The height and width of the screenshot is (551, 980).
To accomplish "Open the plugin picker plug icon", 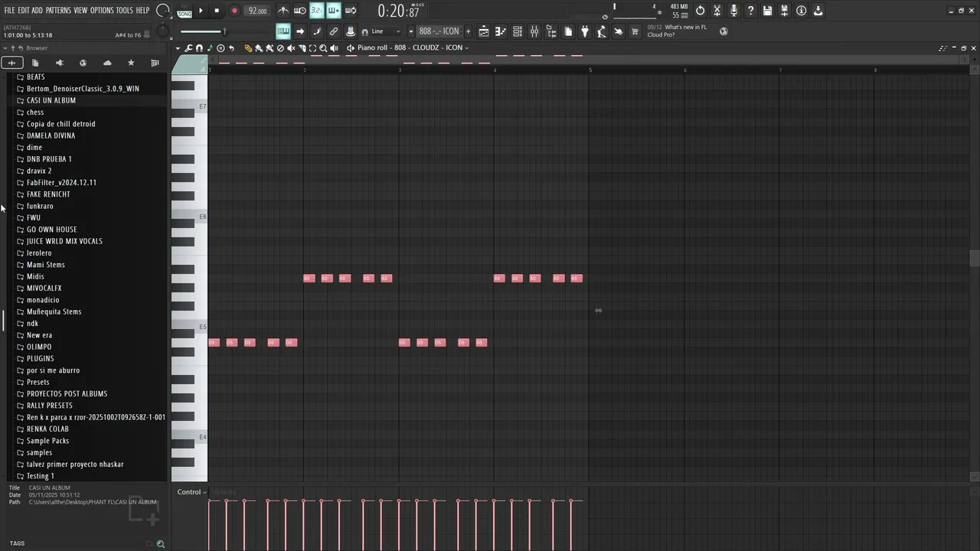I will pyautogui.click(x=585, y=31).
